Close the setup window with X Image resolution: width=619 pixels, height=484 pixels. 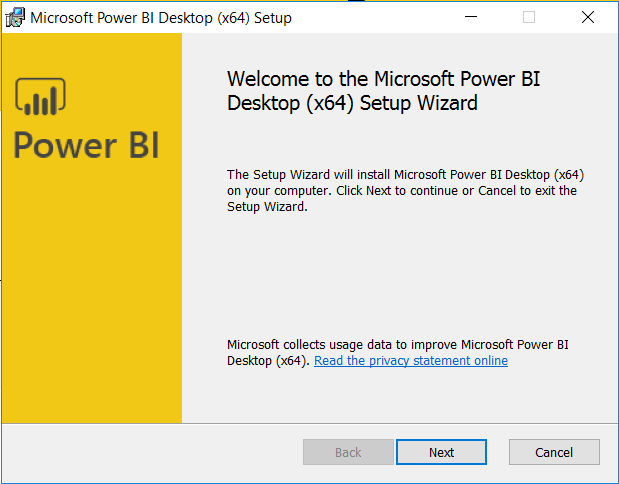tap(587, 17)
